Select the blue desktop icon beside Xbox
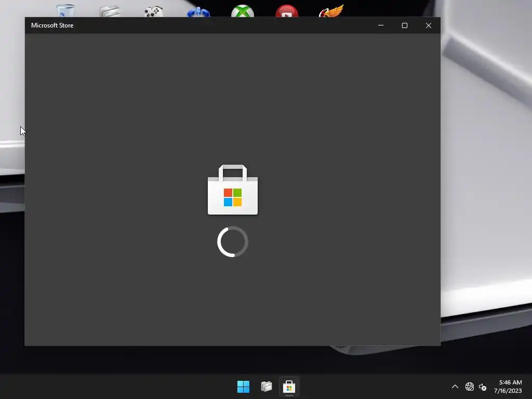Viewport: 532px width, 399px height. (x=198, y=12)
